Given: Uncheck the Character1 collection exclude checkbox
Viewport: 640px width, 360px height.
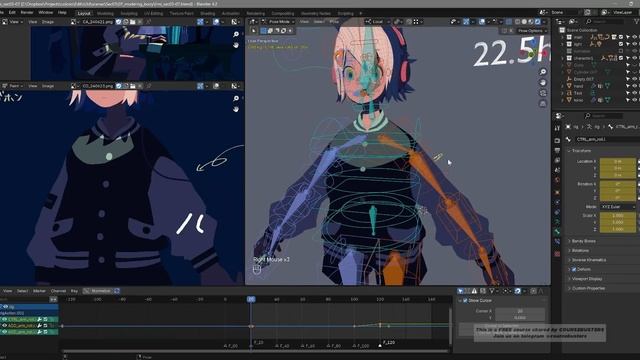Looking at the screenshot, I should [x=621, y=58].
